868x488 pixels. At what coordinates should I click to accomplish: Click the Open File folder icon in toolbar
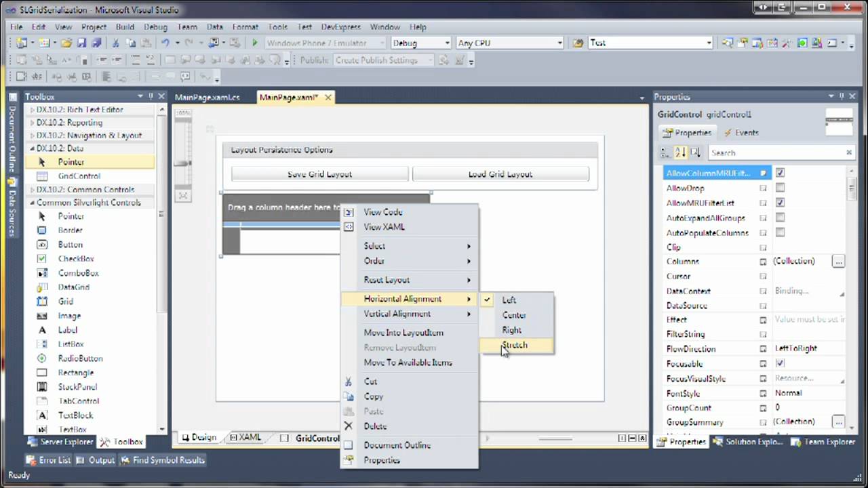66,43
